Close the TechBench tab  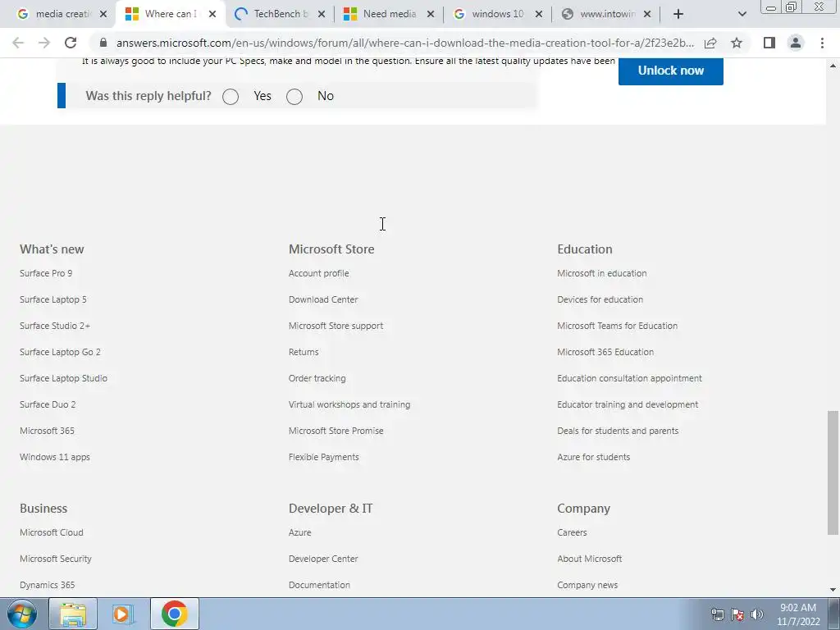[321, 14]
